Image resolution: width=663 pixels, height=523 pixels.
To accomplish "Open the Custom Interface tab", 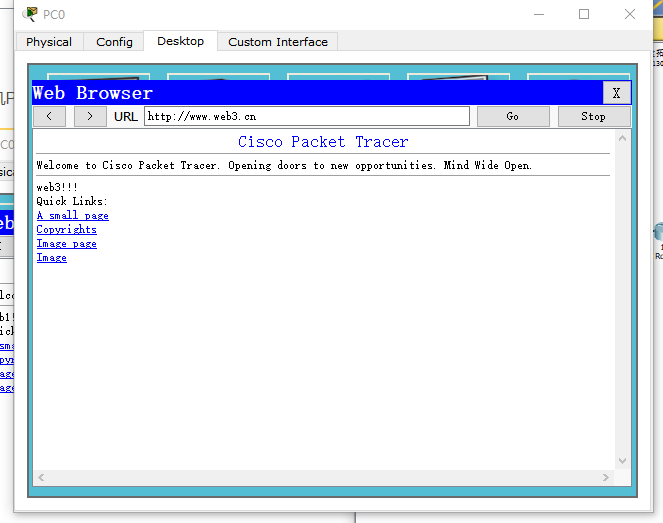I will click(278, 42).
